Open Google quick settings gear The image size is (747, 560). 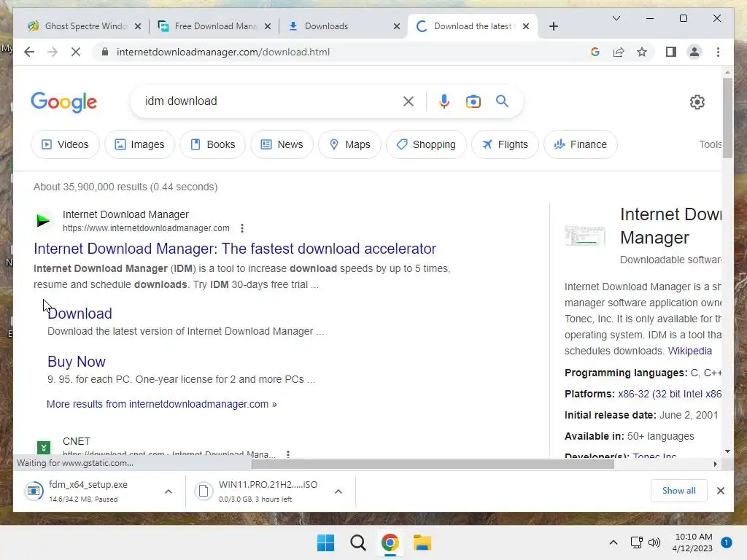point(697,101)
